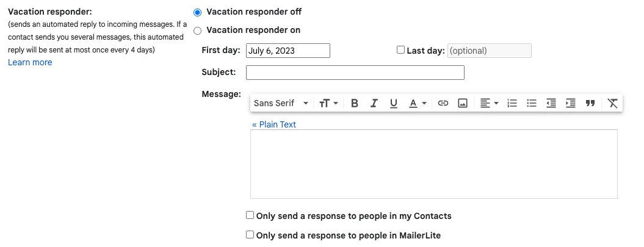Viewport: 644px width, 247px height.
Task: Check Only send response to MailerLite people
Action: click(x=250, y=235)
